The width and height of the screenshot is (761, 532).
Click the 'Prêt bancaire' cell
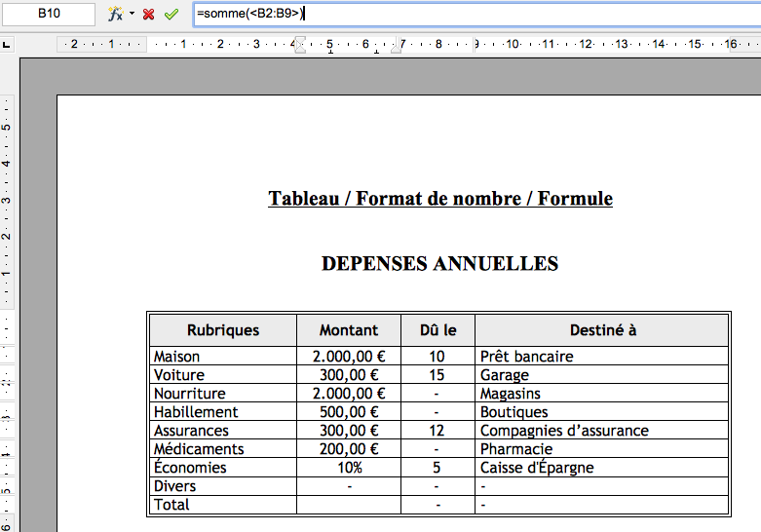coord(602,357)
